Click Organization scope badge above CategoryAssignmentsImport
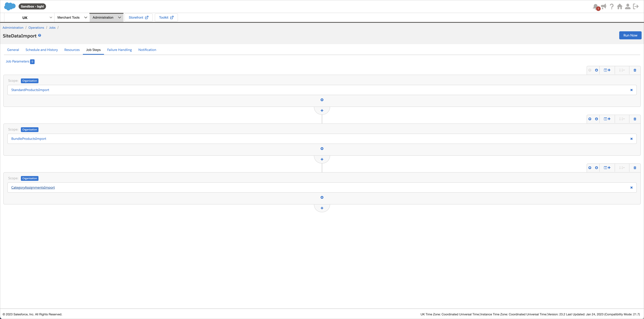 click(30, 178)
